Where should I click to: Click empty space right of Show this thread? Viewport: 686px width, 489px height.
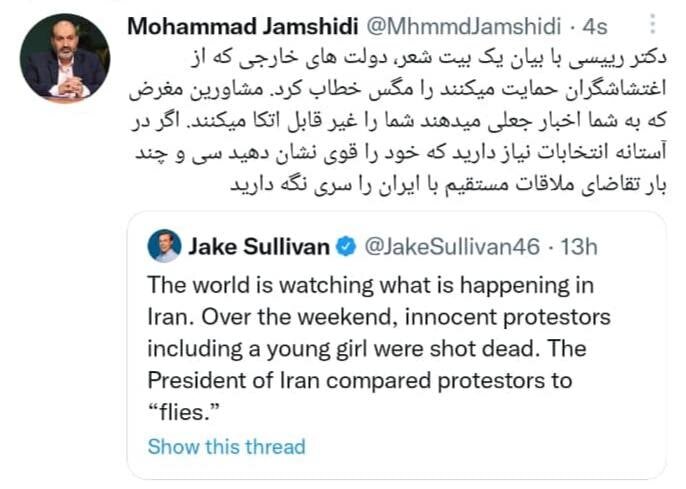coord(480,446)
